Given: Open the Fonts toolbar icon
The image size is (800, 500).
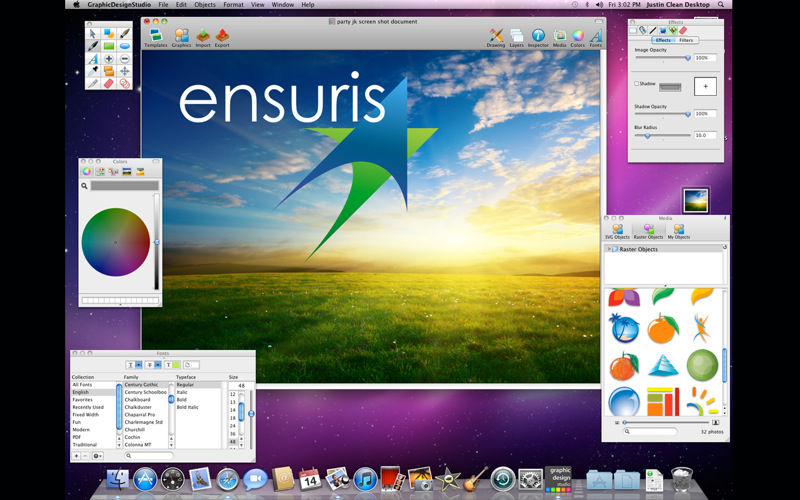Looking at the screenshot, I should [x=596, y=38].
